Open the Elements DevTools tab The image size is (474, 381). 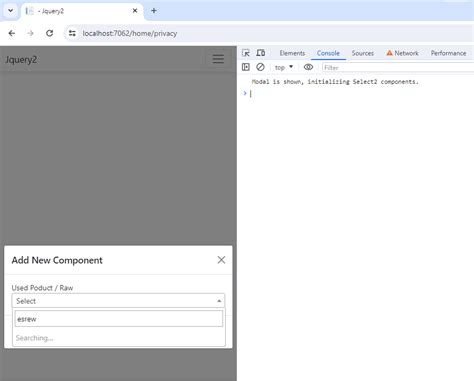point(292,53)
